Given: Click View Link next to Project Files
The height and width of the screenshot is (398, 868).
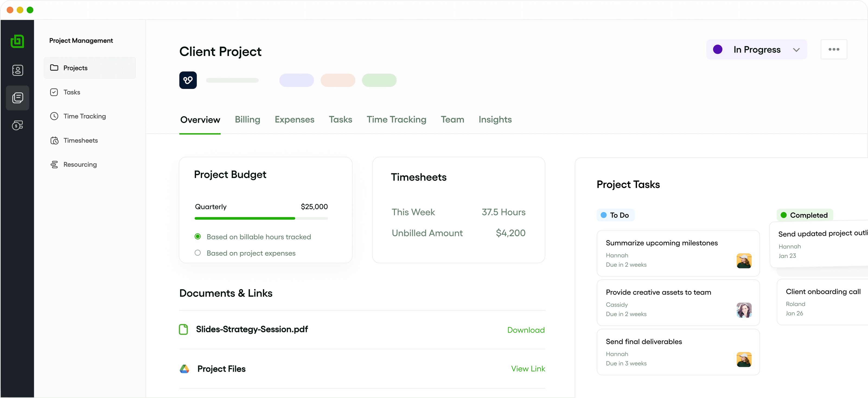Looking at the screenshot, I should 528,368.
